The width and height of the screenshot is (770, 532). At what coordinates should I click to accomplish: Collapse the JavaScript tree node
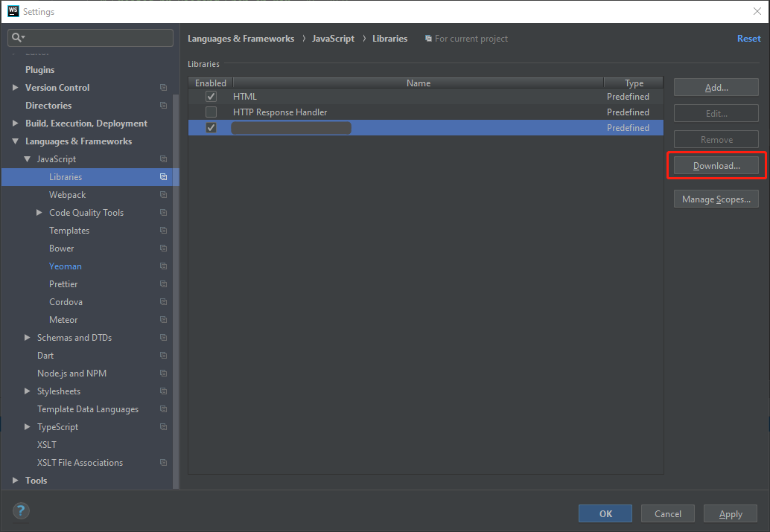(x=27, y=159)
